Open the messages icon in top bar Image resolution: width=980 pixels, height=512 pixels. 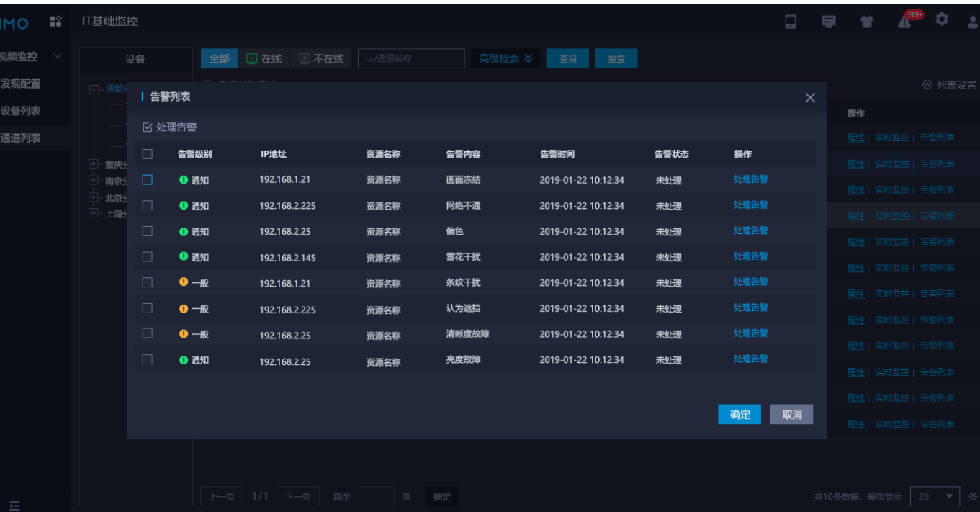pos(829,22)
